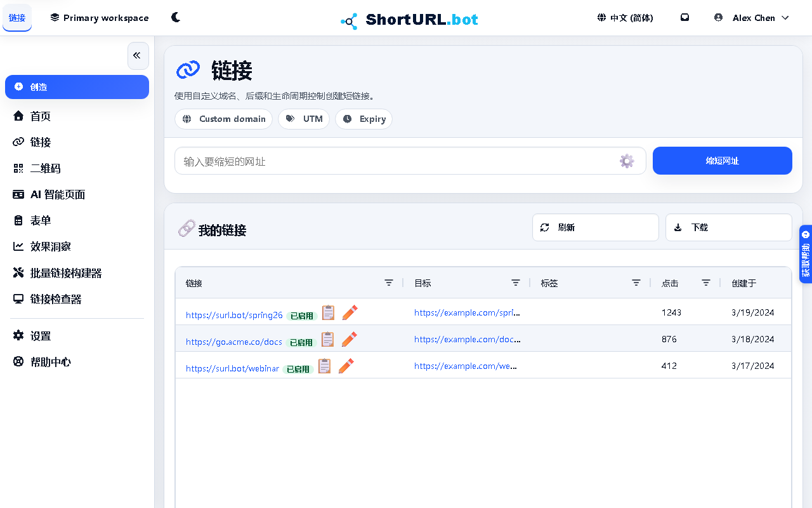Click the click count 1243
Image resolution: width=812 pixels, height=508 pixels.
pos(671,312)
